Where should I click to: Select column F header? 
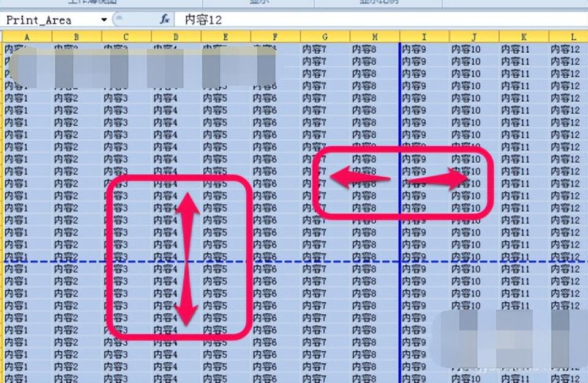pyautogui.click(x=275, y=37)
